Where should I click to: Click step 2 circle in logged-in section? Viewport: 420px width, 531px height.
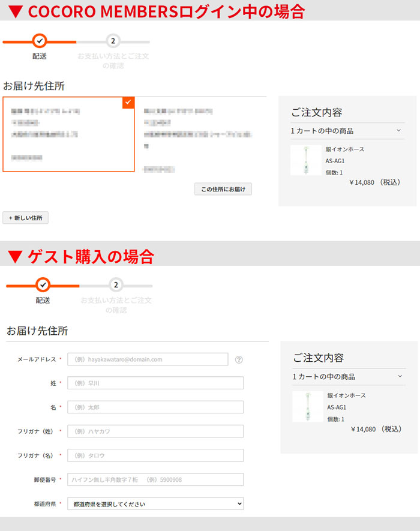tap(113, 41)
